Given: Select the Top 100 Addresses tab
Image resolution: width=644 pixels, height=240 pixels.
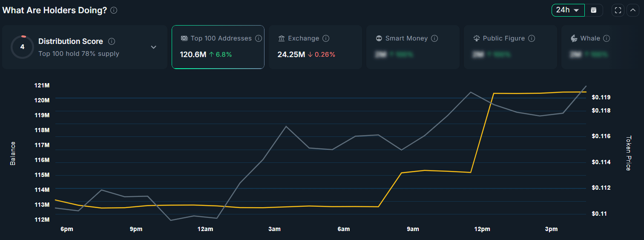Looking at the screenshot, I should pyautogui.click(x=218, y=47).
